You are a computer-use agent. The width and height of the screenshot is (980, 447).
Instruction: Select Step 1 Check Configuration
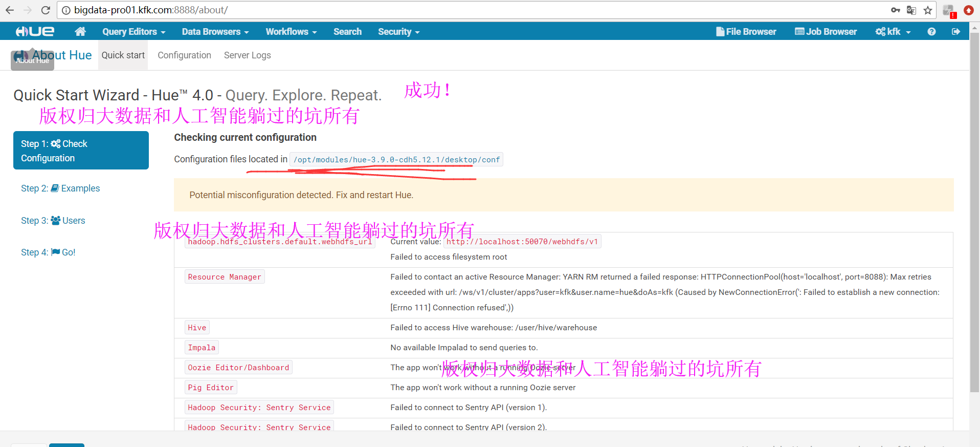[81, 151]
